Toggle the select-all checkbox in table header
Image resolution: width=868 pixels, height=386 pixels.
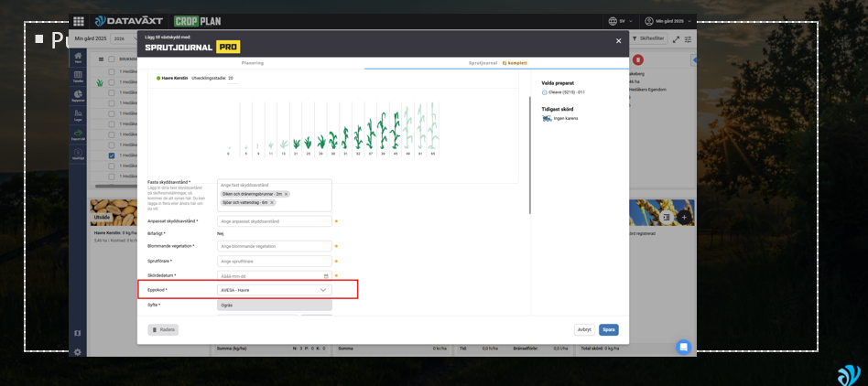tap(112, 59)
